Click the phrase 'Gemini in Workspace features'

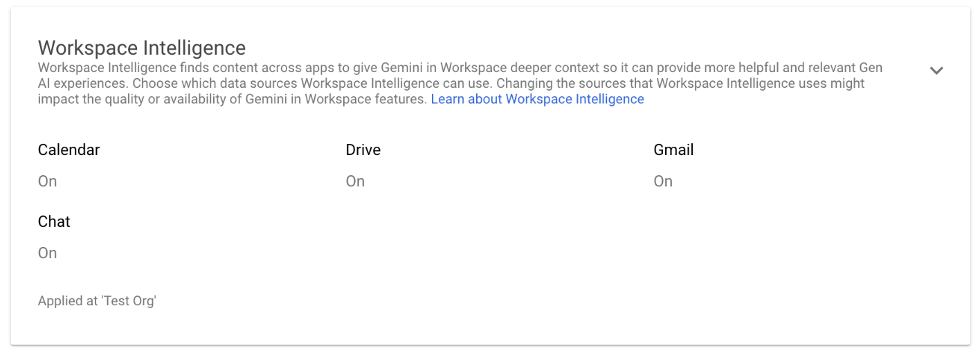(x=335, y=99)
